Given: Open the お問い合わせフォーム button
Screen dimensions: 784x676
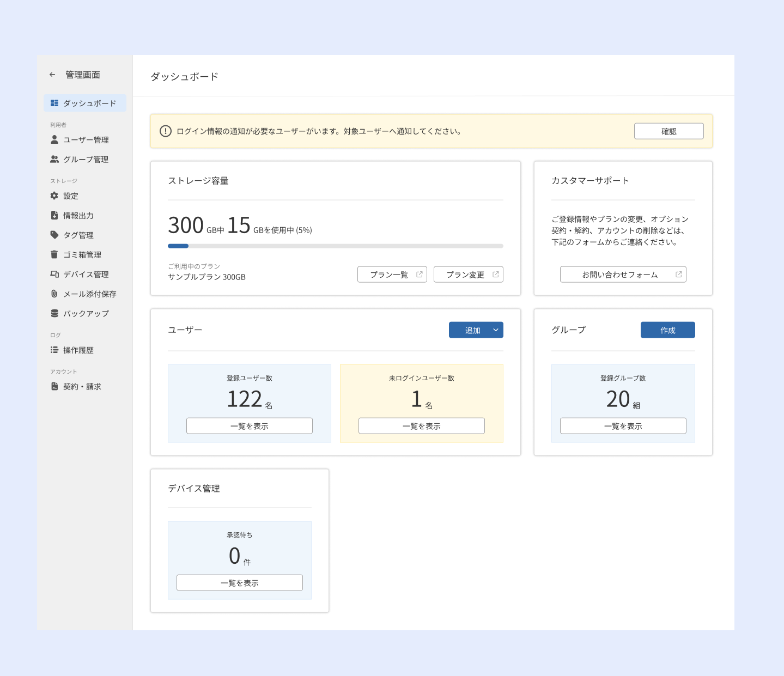Looking at the screenshot, I should click(623, 275).
